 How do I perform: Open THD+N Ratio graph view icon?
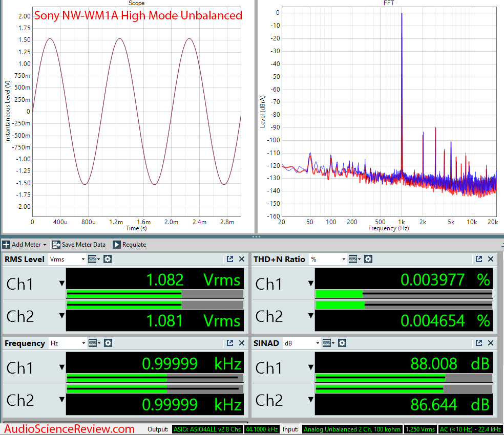[x=354, y=259]
